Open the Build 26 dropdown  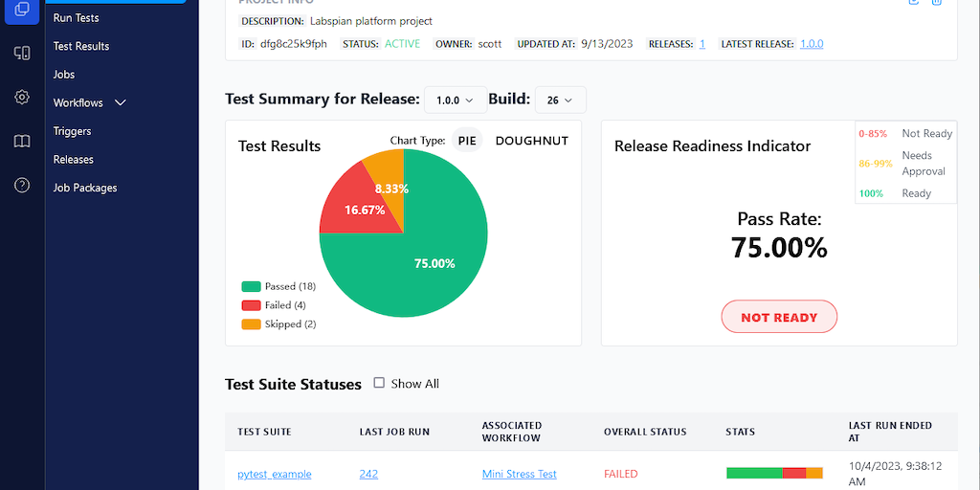click(x=560, y=100)
